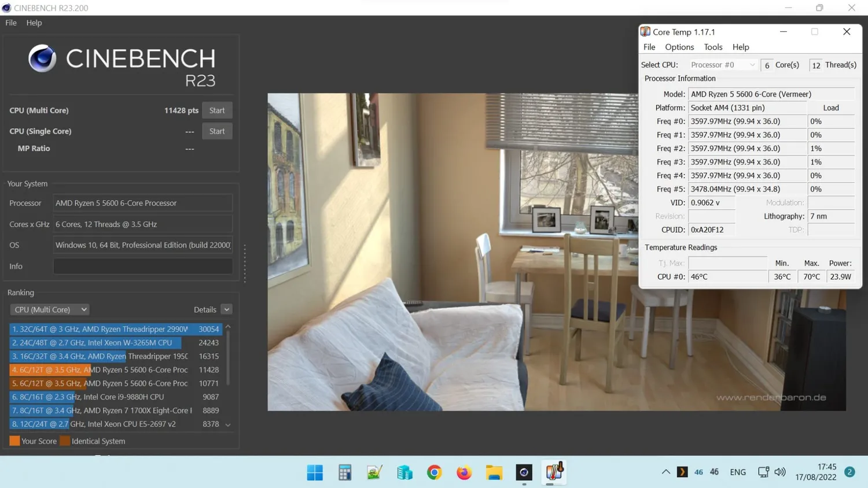This screenshot has height=488, width=868.
Task: Open network settings from the system tray
Action: pos(763,472)
